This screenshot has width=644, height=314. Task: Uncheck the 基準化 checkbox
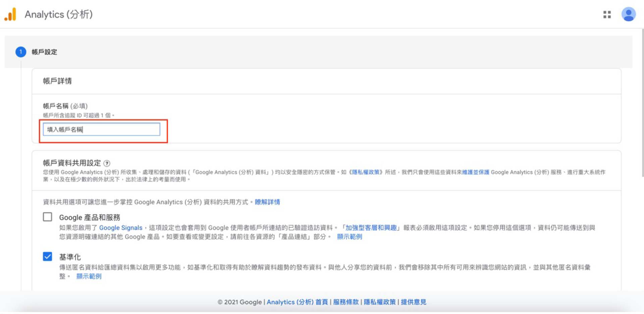[x=48, y=256]
